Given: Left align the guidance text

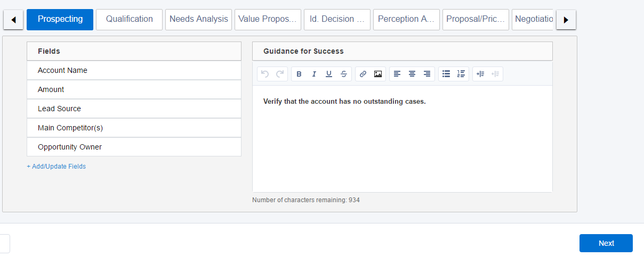Looking at the screenshot, I should (397, 74).
